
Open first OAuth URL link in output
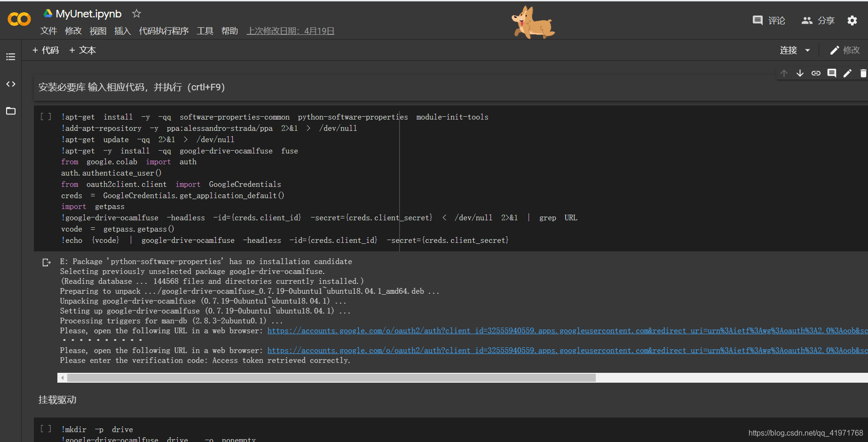tap(568, 330)
